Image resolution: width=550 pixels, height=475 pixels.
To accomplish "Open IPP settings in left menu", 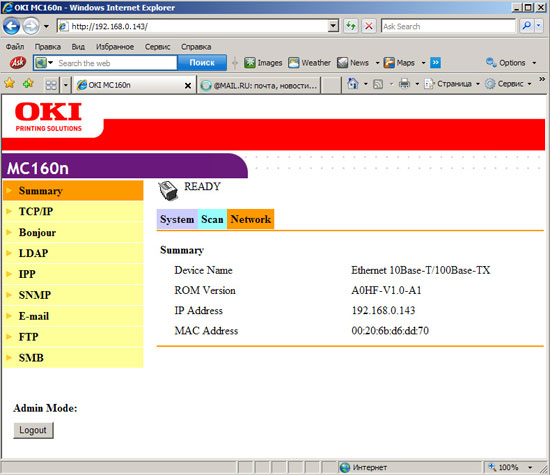I will point(73,274).
